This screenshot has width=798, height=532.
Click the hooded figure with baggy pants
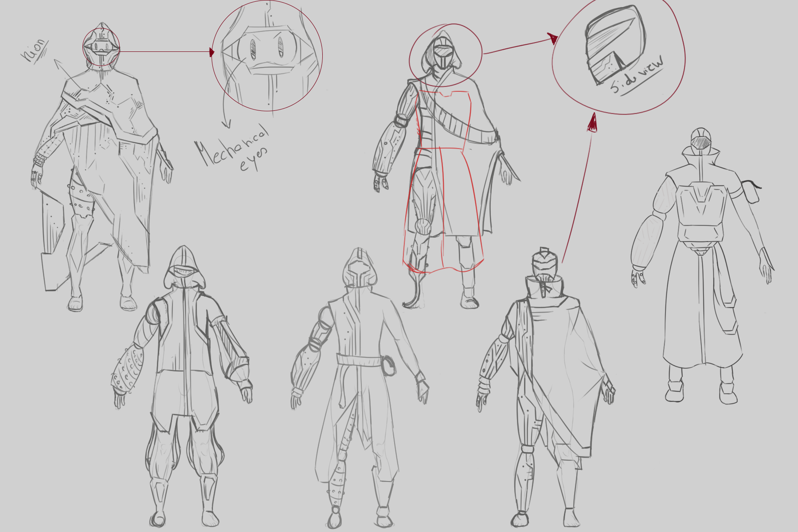pyautogui.click(x=182, y=386)
